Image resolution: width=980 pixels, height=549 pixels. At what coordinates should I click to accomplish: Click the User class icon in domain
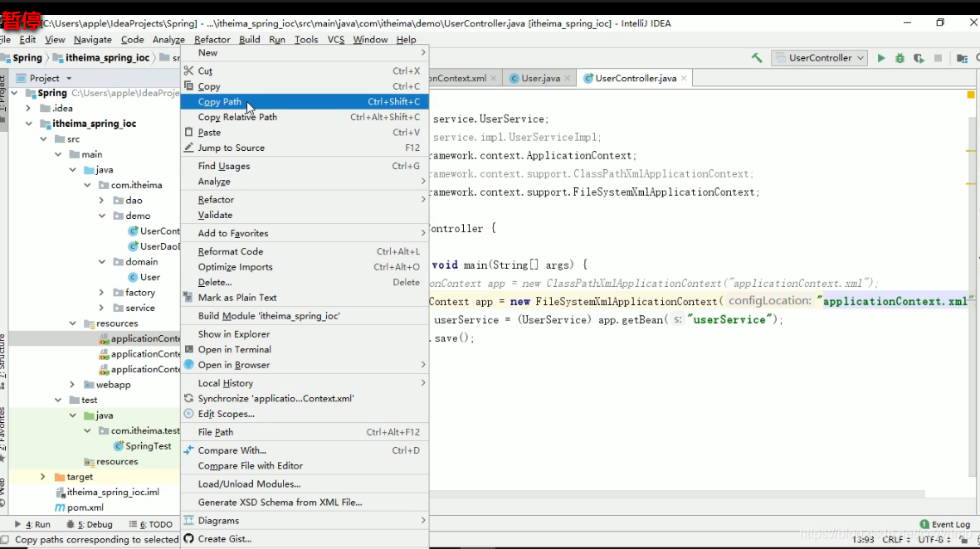(133, 277)
